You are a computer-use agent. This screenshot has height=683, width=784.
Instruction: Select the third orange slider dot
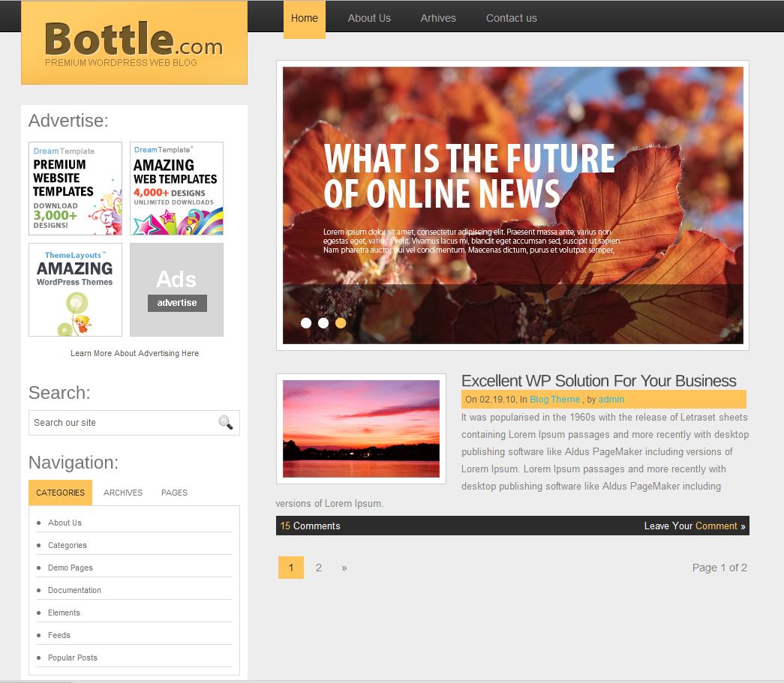point(341,323)
